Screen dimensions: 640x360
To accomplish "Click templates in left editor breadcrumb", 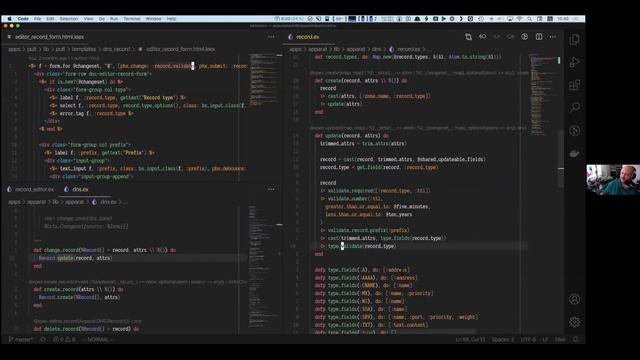I will tap(84, 49).
